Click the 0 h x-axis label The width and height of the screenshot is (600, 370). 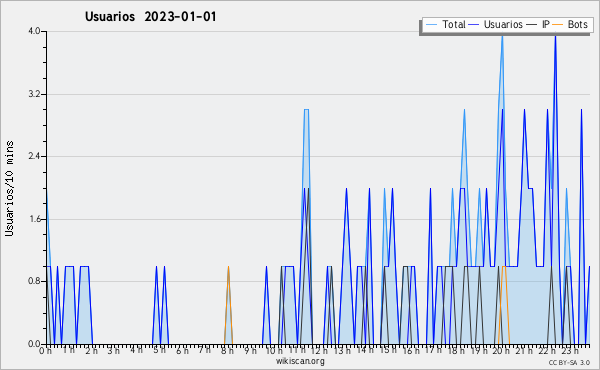pyautogui.click(x=46, y=351)
